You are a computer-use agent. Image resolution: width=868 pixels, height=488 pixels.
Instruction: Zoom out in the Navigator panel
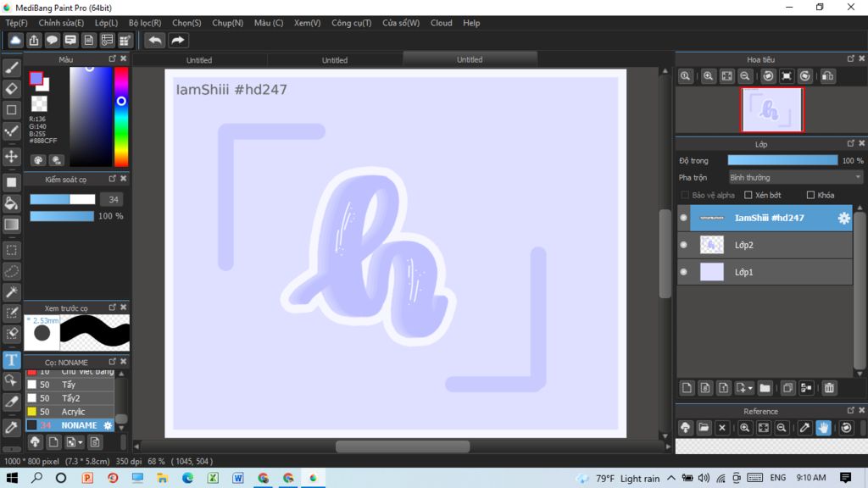[x=745, y=76]
